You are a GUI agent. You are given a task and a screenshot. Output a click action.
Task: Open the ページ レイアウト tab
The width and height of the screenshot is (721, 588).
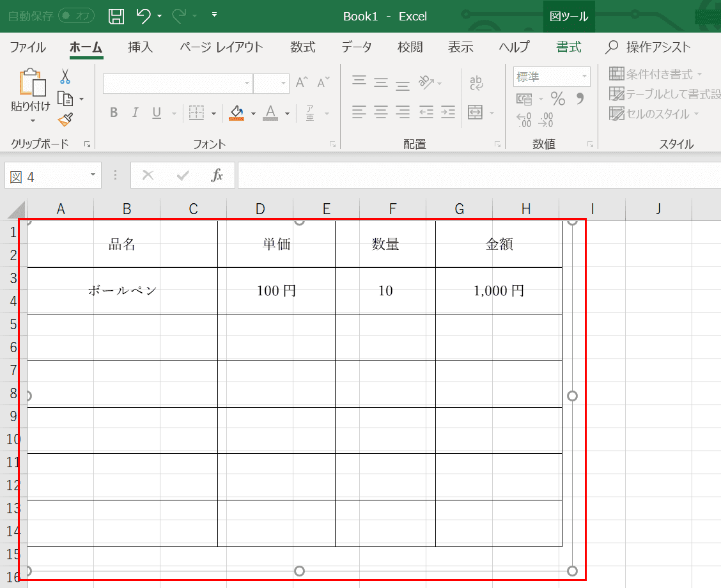(x=222, y=47)
